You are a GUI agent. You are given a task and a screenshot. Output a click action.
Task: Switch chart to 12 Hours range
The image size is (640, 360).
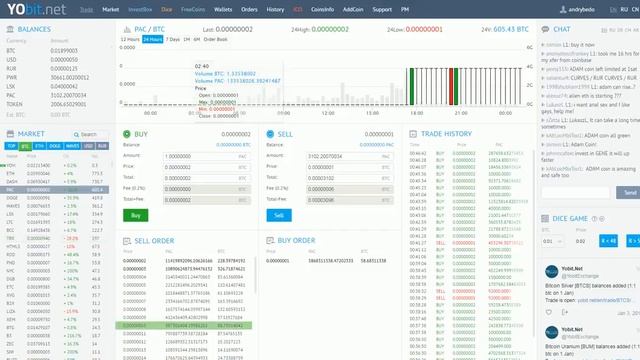[130, 39]
